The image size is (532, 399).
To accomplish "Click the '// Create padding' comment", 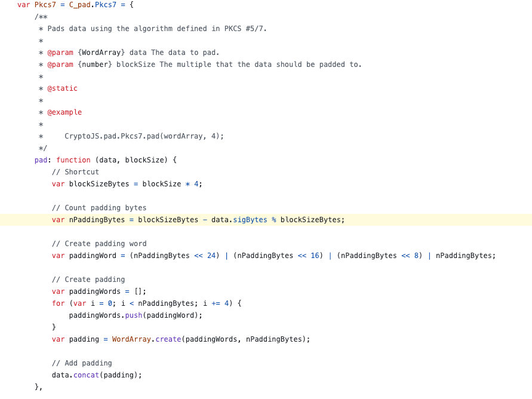I will [x=88, y=280].
